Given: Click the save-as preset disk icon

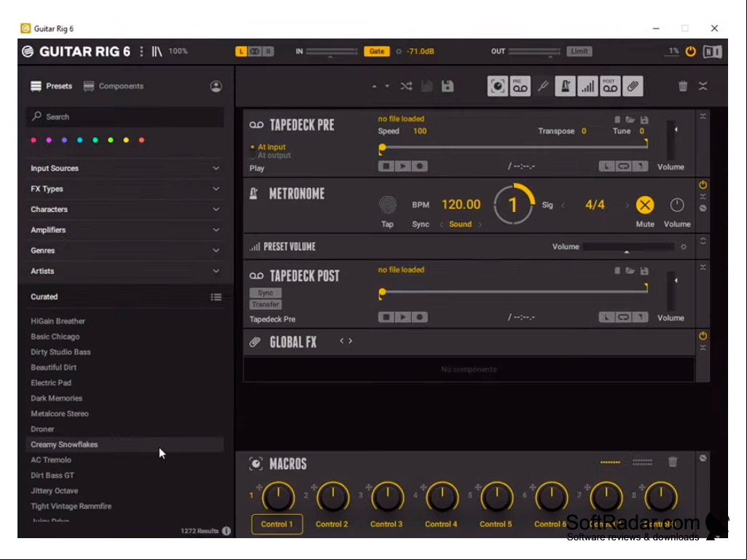Looking at the screenshot, I should 447,86.
